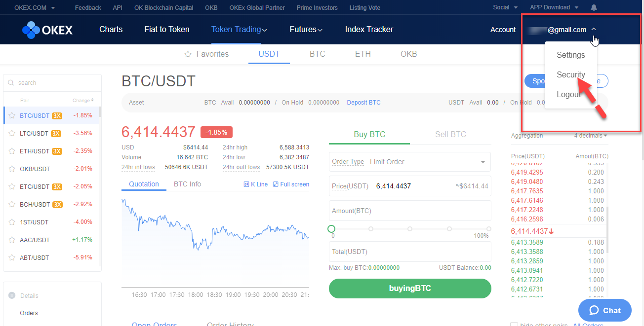This screenshot has width=644, height=326.
Task: Click the OKEX logo
Action: [x=47, y=30]
